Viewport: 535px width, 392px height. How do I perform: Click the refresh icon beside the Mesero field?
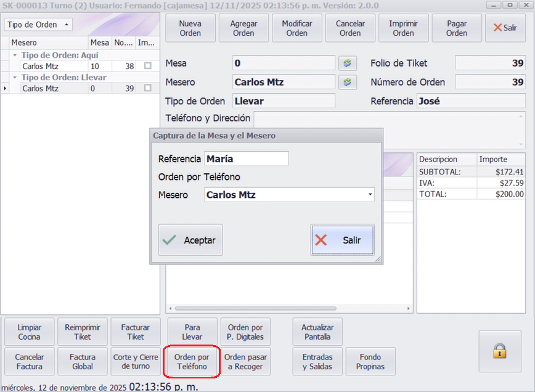tap(348, 82)
